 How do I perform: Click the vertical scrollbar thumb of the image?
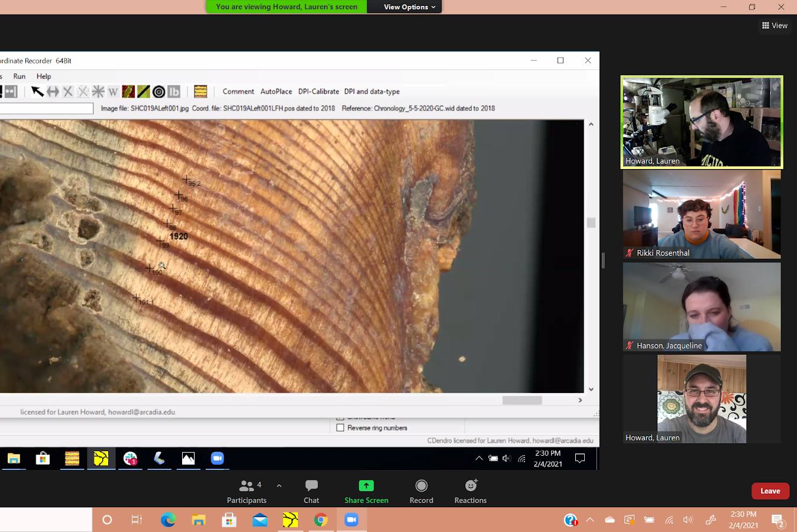click(x=591, y=222)
